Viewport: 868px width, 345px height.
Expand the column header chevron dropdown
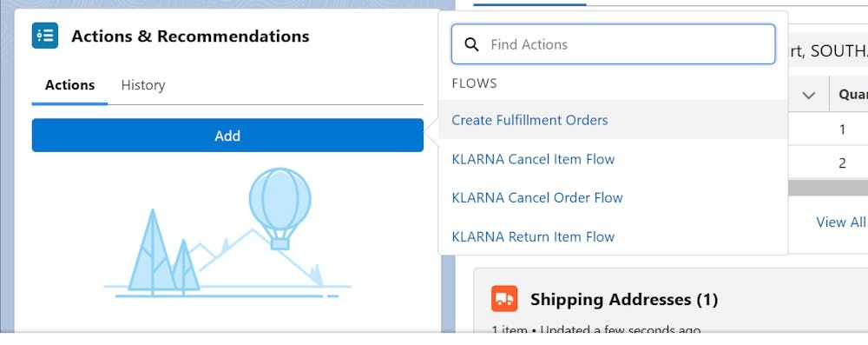coord(809,96)
